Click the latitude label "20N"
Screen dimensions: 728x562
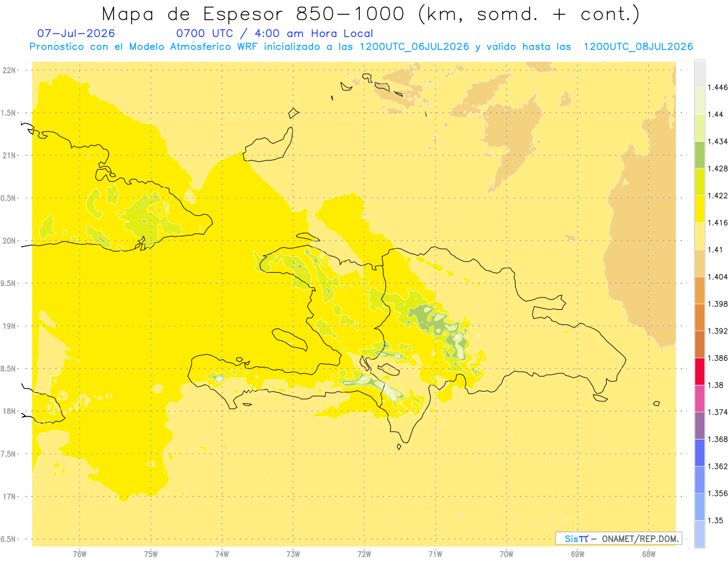[10, 241]
